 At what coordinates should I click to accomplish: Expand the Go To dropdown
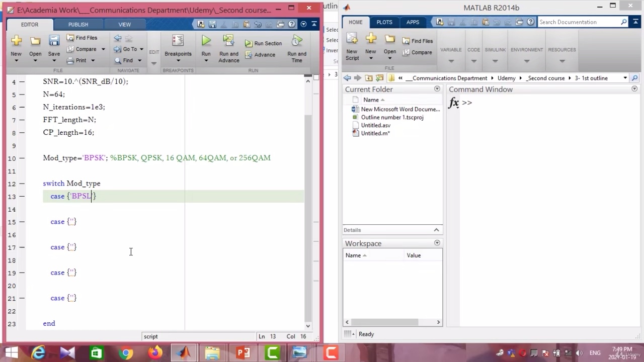click(141, 49)
